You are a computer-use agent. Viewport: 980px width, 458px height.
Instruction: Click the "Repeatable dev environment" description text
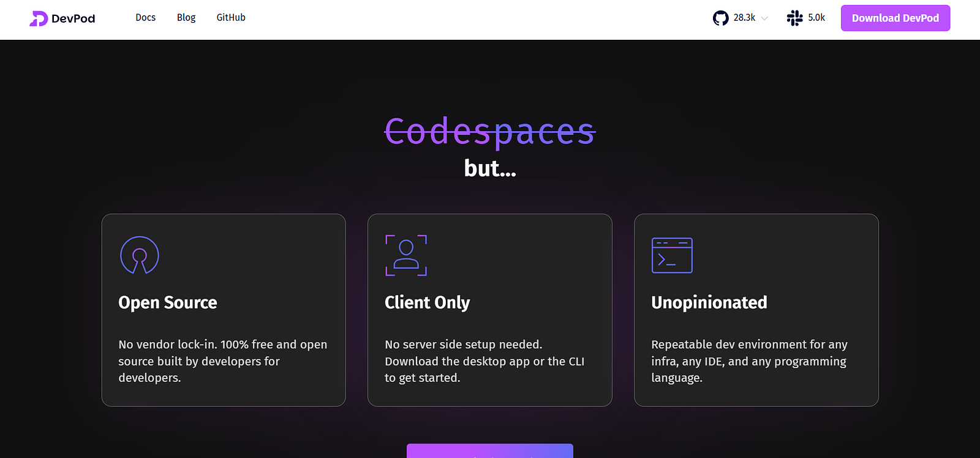[749, 361]
